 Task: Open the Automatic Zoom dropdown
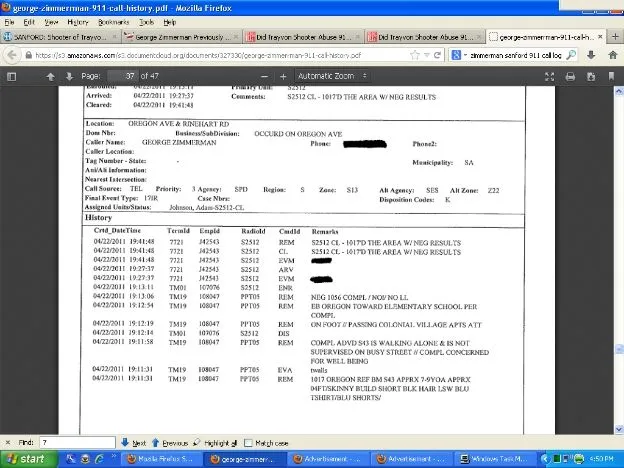(x=331, y=76)
